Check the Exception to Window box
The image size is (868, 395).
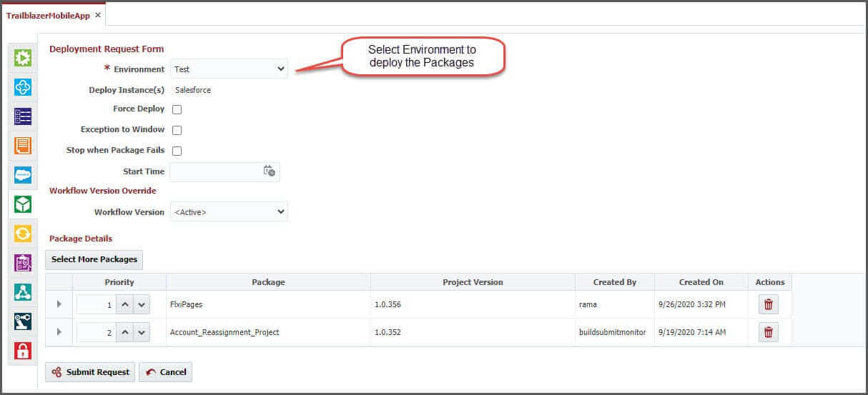pyautogui.click(x=177, y=131)
